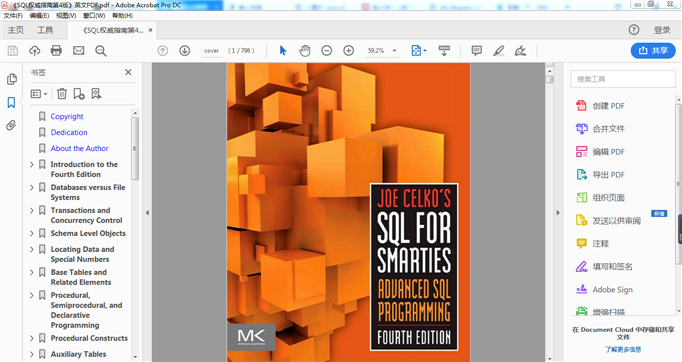Open 注释 tool
The height and width of the screenshot is (362, 682).
click(x=592, y=244)
